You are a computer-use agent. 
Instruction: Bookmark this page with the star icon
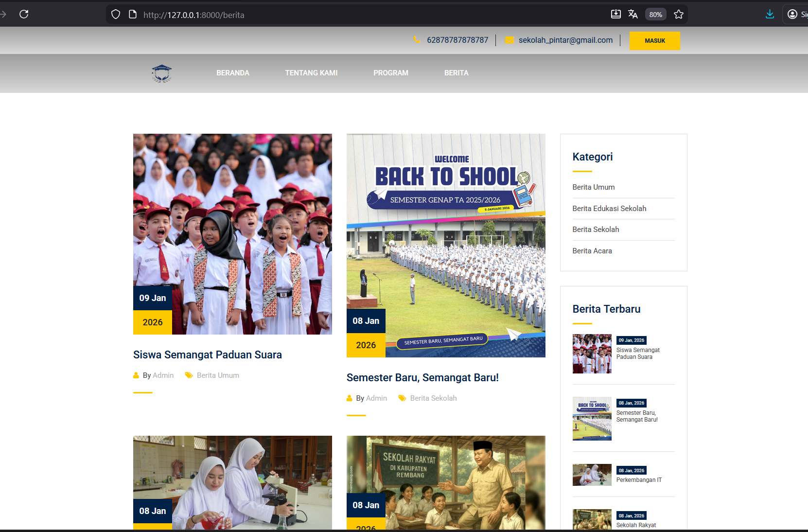coord(679,15)
